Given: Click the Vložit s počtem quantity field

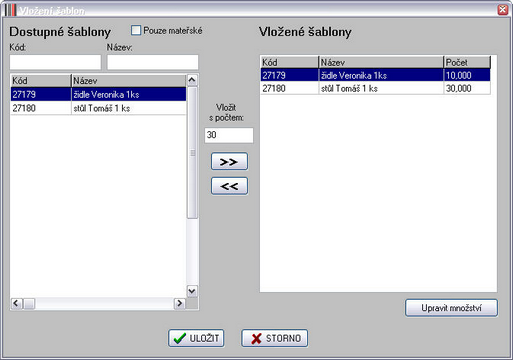Looking at the screenshot, I should 229,135.
